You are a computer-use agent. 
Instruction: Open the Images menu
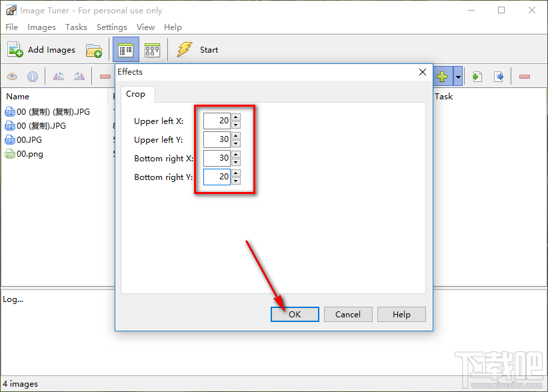pos(41,27)
